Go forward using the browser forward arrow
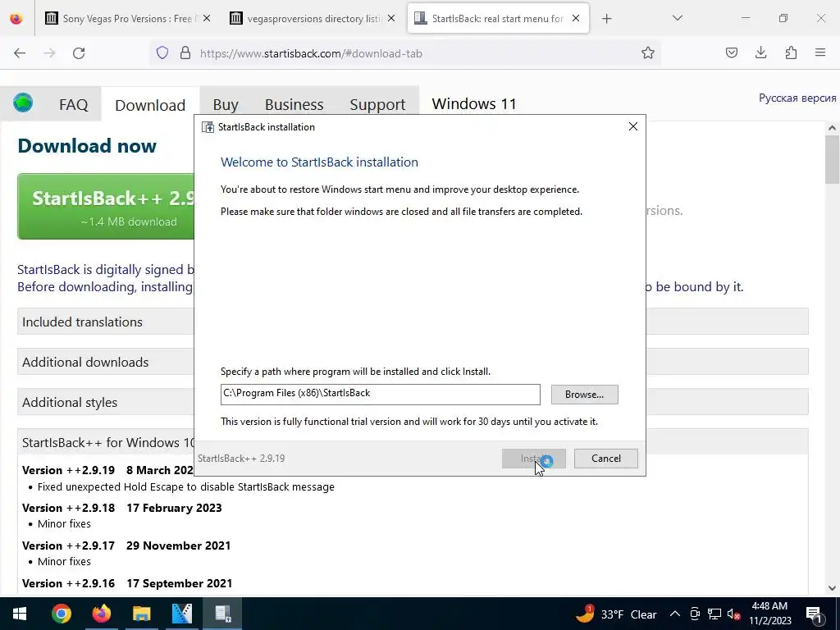This screenshot has width=840, height=630. (49, 53)
